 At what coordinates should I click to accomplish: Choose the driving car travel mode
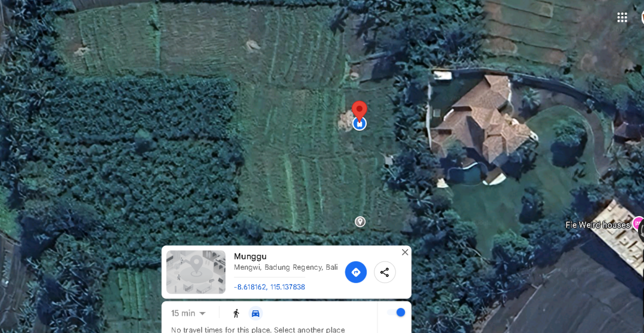(x=255, y=313)
